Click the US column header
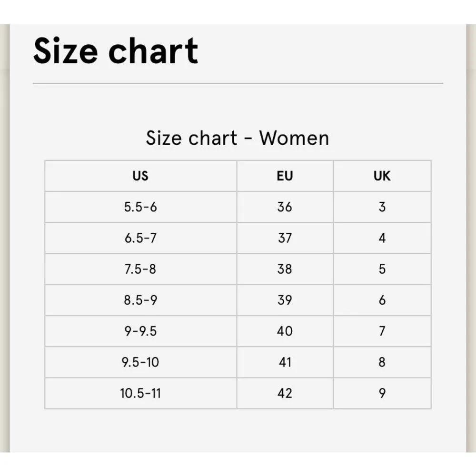Screen dimensions: 476x476 click(x=140, y=176)
